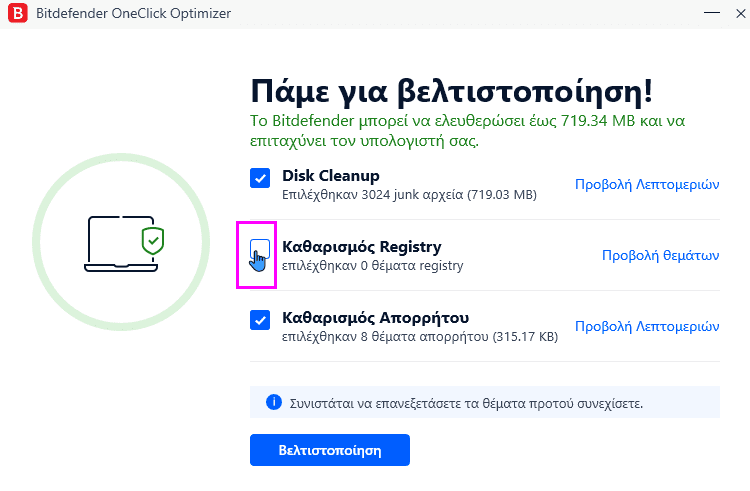This screenshot has width=750, height=491.
Task: Click the window title 'Bitdefender OneClick Optimizer'
Action: tap(133, 13)
